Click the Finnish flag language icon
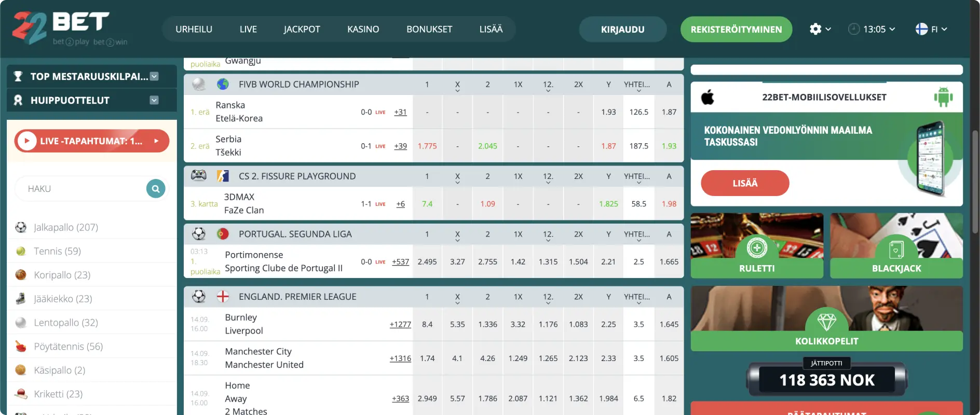 tap(921, 29)
